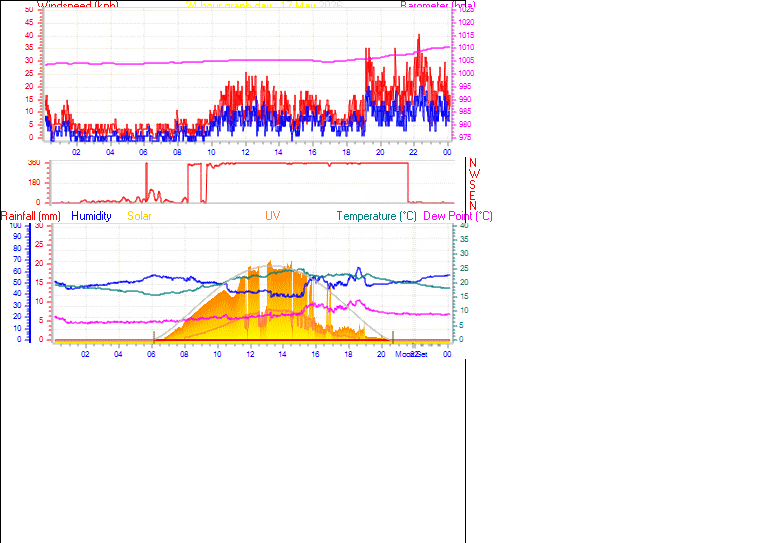The width and height of the screenshot is (761, 543).
Task: Click the '06' hour label under windspeed graph
Action: click(x=143, y=152)
